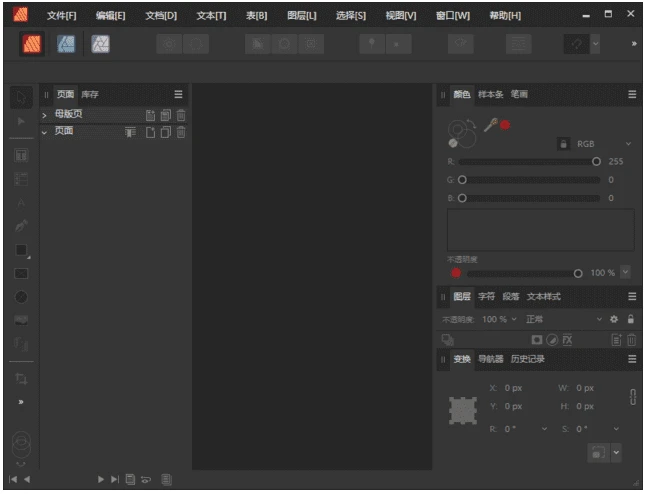The width and height of the screenshot is (645, 494).
Task: Open the color panel options menu
Action: click(x=632, y=95)
